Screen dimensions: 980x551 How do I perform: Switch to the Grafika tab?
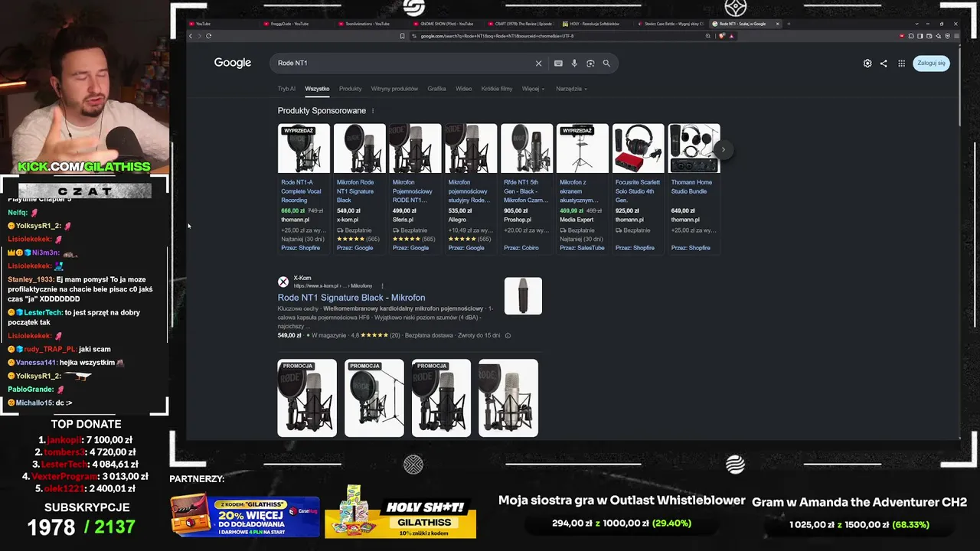tap(436, 89)
